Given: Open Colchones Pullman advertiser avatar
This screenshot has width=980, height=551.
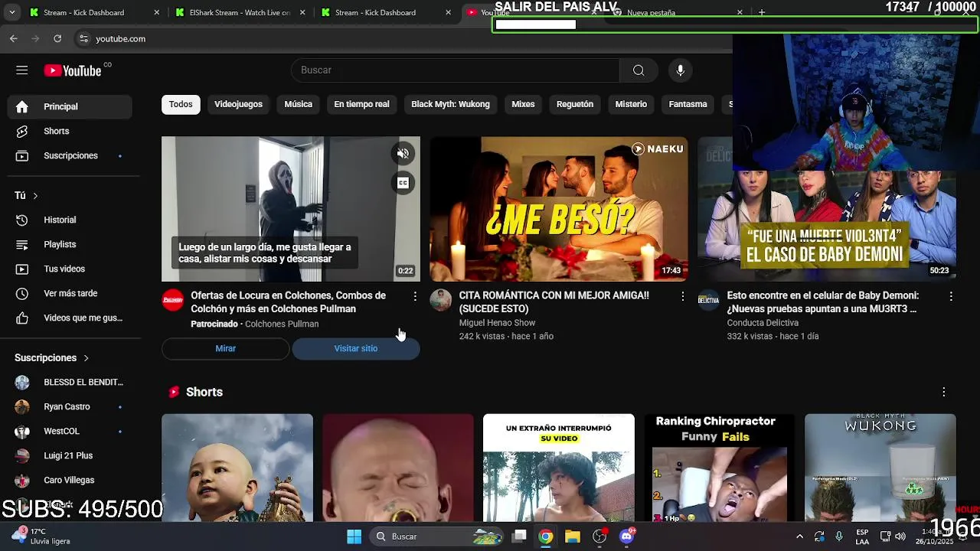Looking at the screenshot, I should click(x=172, y=300).
